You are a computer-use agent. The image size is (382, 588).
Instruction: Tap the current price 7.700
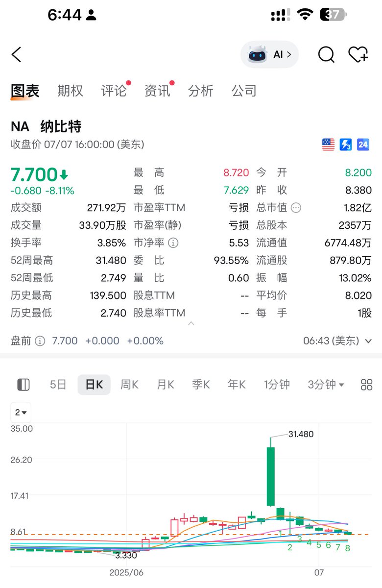(34, 174)
